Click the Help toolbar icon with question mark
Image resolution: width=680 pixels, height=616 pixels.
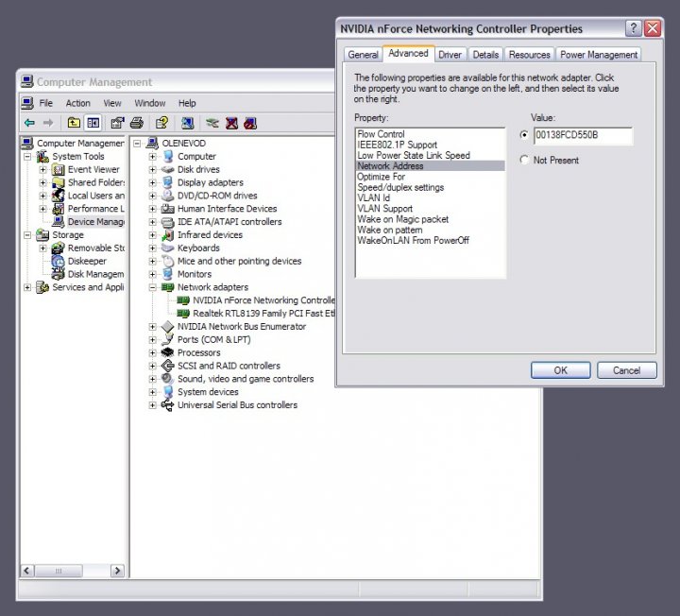click(161, 123)
